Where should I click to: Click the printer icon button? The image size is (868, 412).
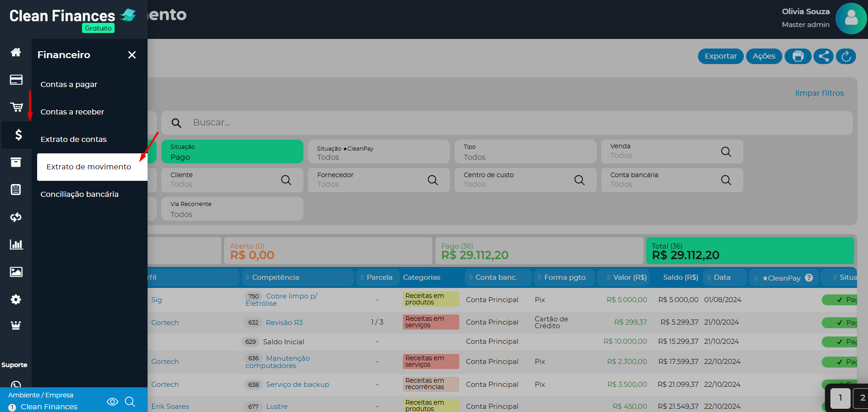(x=798, y=56)
